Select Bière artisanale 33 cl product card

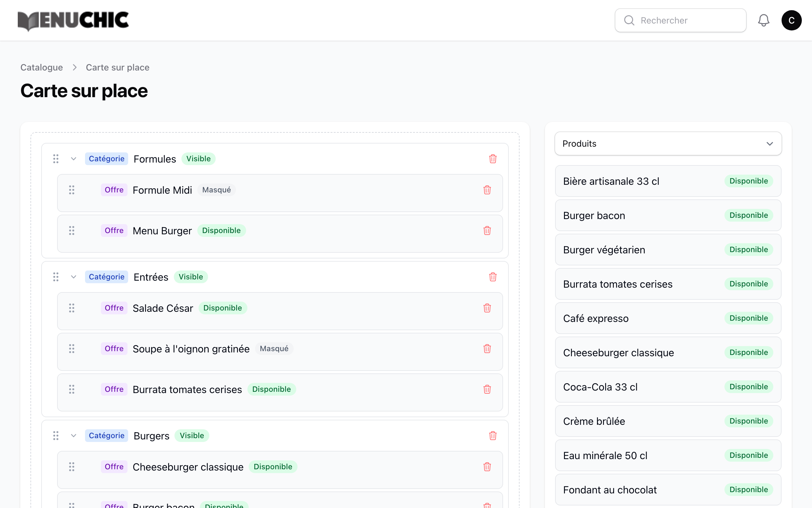click(x=668, y=181)
